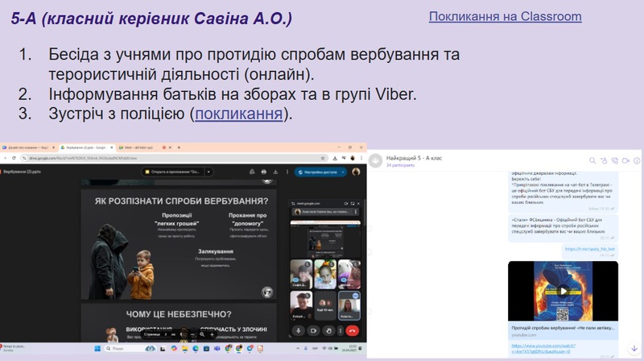Bookmark the page with the star icon

point(323,158)
